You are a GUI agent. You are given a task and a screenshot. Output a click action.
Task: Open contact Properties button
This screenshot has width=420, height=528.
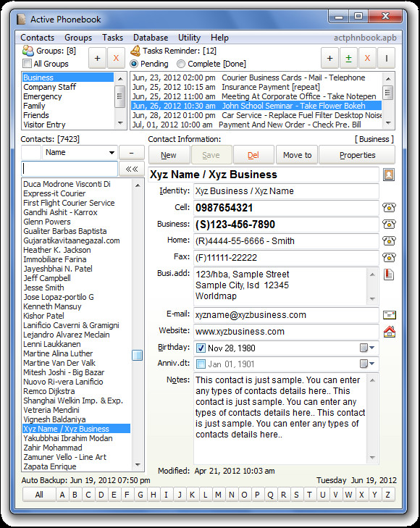(x=357, y=155)
